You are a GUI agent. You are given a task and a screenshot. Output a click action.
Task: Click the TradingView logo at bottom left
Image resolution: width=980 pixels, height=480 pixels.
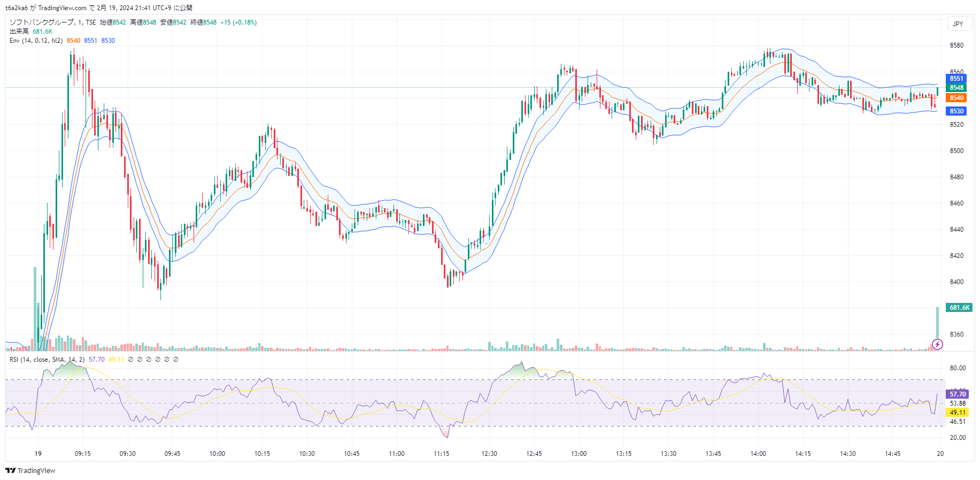click(x=30, y=470)
